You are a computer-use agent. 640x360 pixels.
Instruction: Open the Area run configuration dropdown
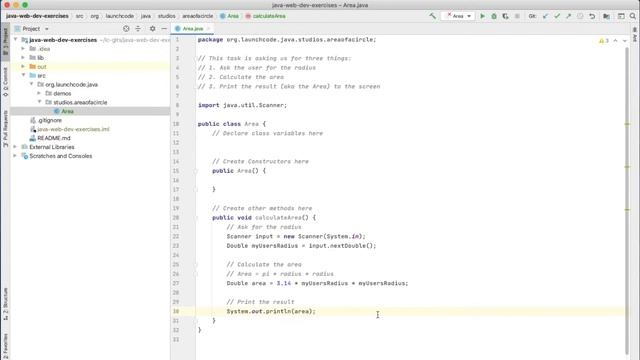(x=458, y=16)
